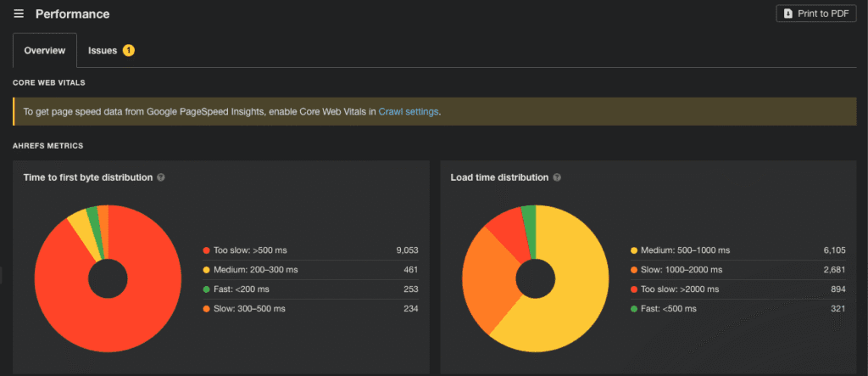Select the 6,105 medium load time count
The height and width of the screenshot is (376, 868).
tap(835, 250)
